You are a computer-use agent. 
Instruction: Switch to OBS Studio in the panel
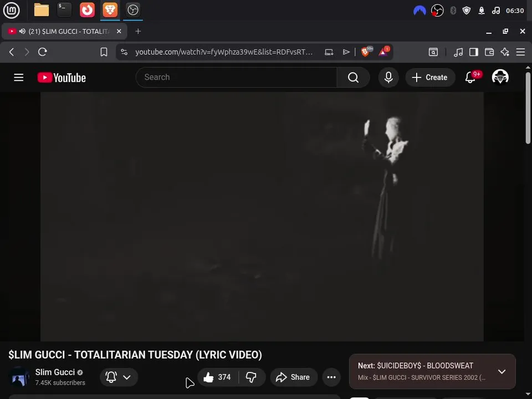click(132, 10)
